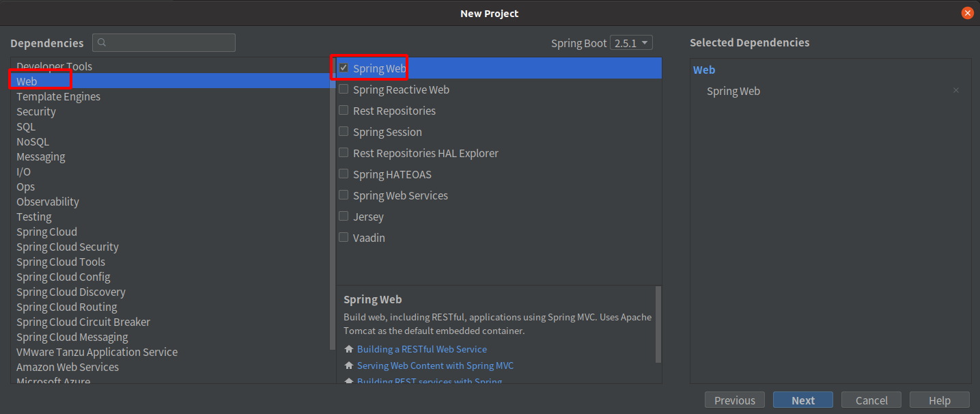This screenshot has width=980, height=414.
Task: Tick the Spring HATEOAS checkbox
Action: (344, 174)
